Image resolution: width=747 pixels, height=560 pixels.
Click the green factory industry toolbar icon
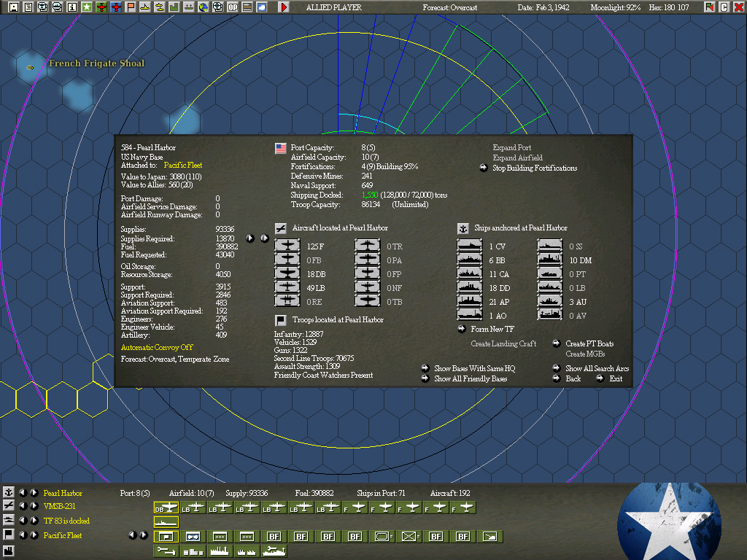click(x=174, y=7)
